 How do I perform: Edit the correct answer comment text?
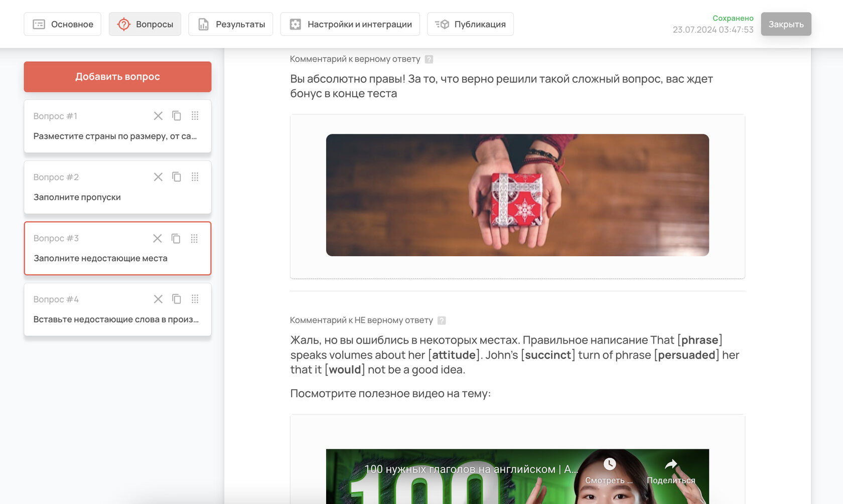501,86
